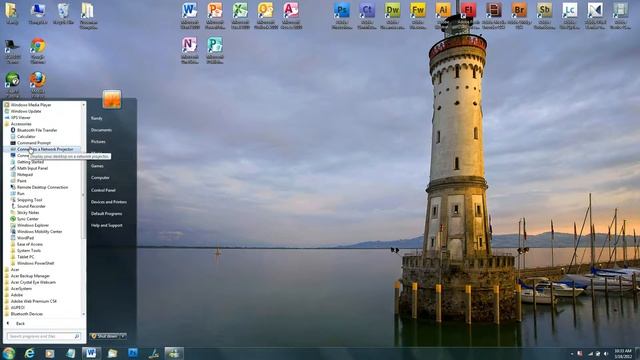This screenshot has width=640, height=360.
Task: Launch Adobe Contribute (Ct) desktop icon
Action: (367, 16)
